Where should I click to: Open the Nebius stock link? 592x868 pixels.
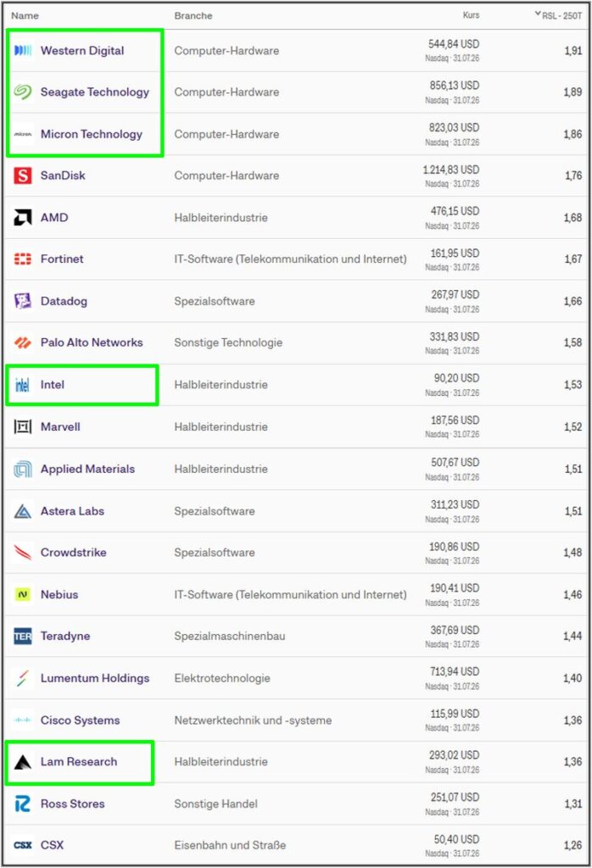click(x=59, y=594)
